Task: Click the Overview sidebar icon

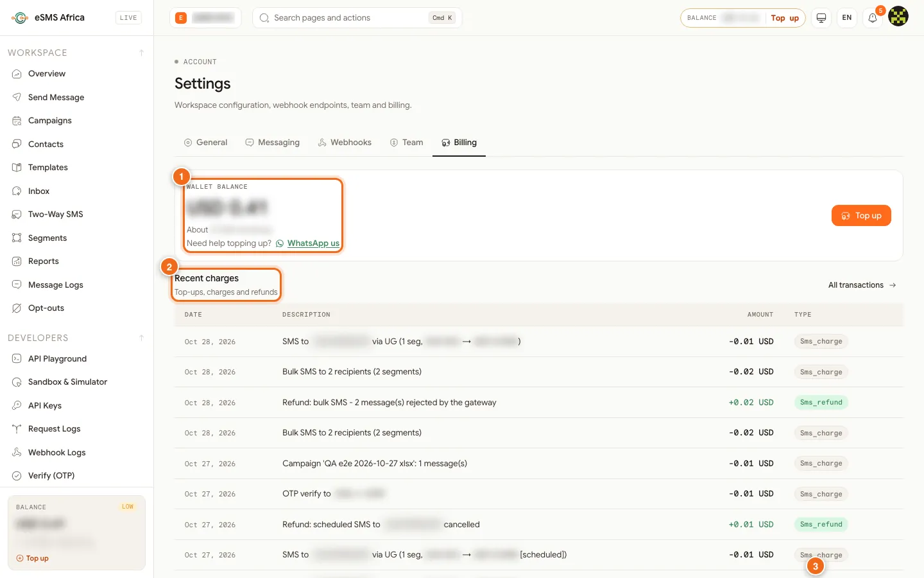Action: (17, 74)
